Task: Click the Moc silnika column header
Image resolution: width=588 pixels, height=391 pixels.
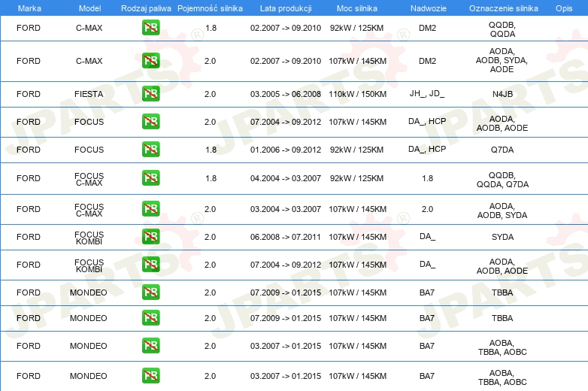Action: point(357,8)
